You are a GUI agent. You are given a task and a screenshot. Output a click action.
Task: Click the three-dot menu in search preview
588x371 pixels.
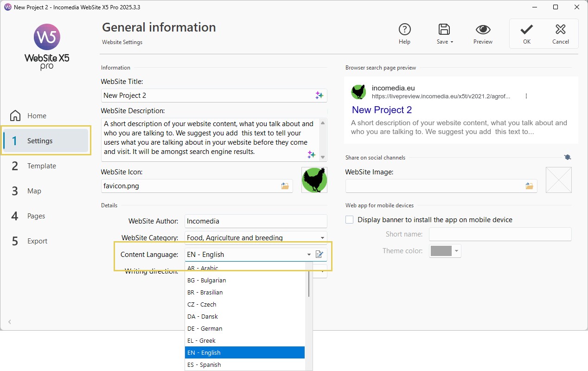click(x=526, y=96)
